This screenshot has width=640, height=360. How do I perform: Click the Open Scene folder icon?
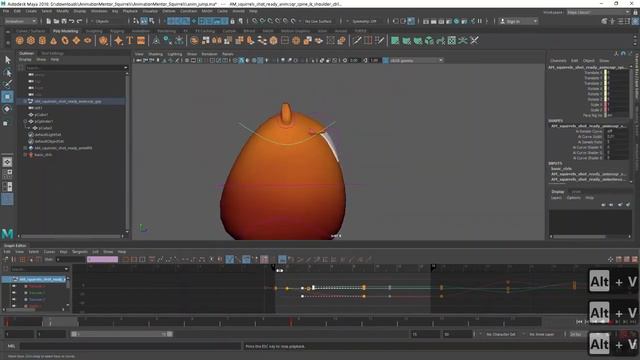[56, 21]
